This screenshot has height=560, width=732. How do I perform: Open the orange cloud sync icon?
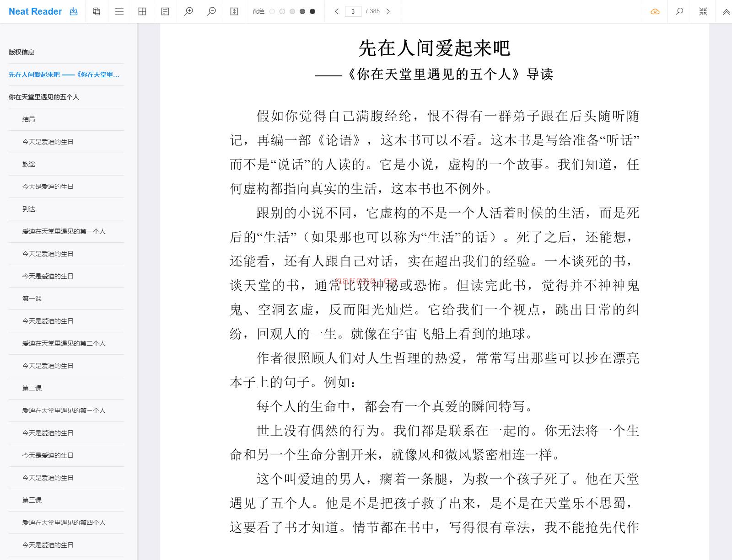coord(655,11)
